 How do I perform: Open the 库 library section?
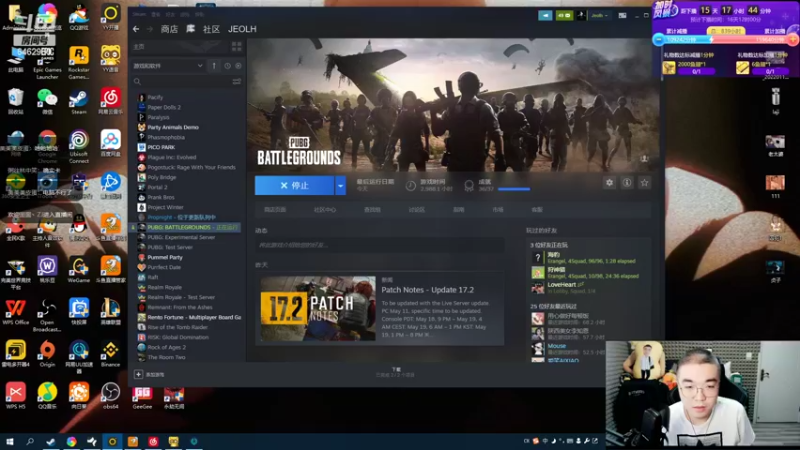[x=190, y=29]
